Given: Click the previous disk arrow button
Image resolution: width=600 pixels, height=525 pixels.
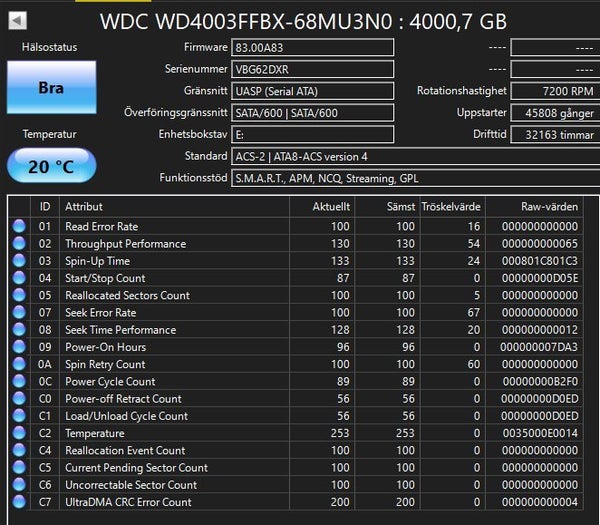Looking at the screenshot, I should pos(18,21).
